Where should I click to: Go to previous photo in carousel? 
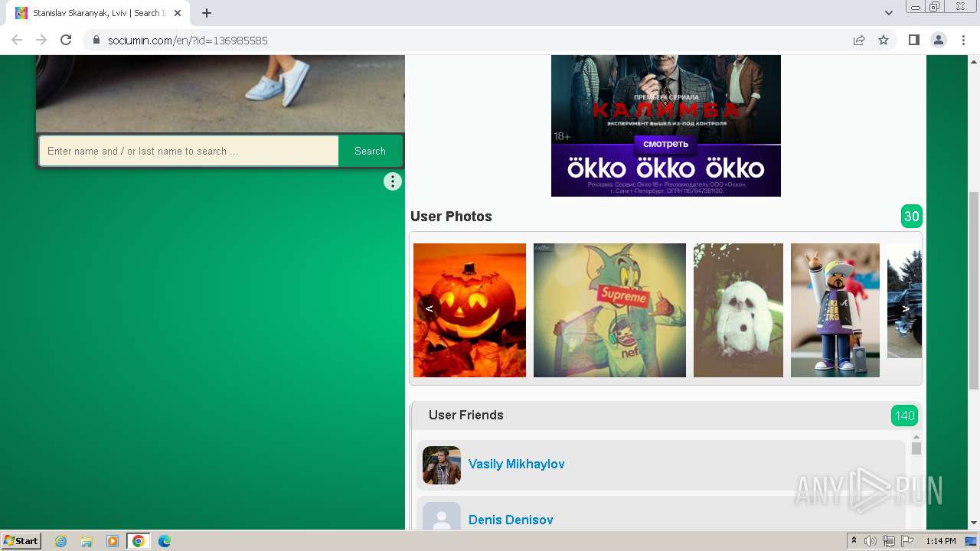(430, 308)
